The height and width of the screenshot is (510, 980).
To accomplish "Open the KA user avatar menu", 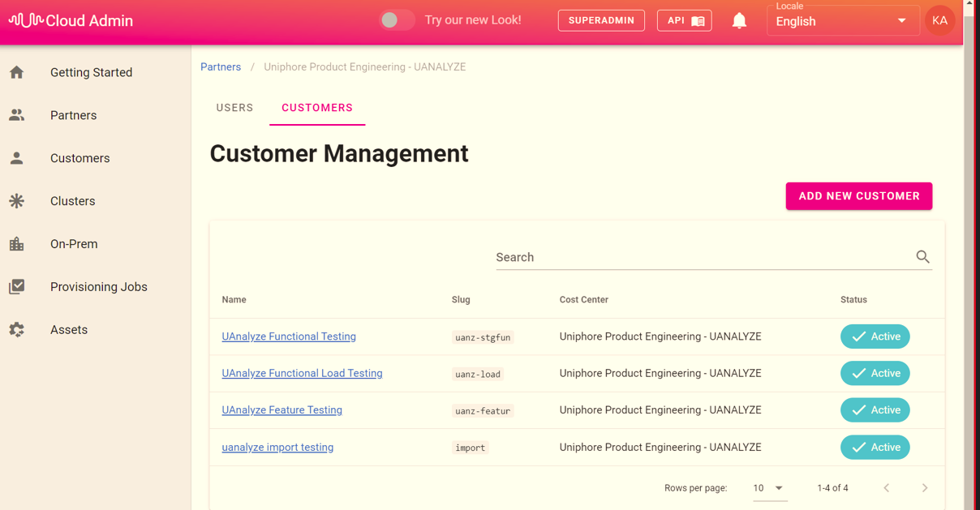I will point(939,20).
